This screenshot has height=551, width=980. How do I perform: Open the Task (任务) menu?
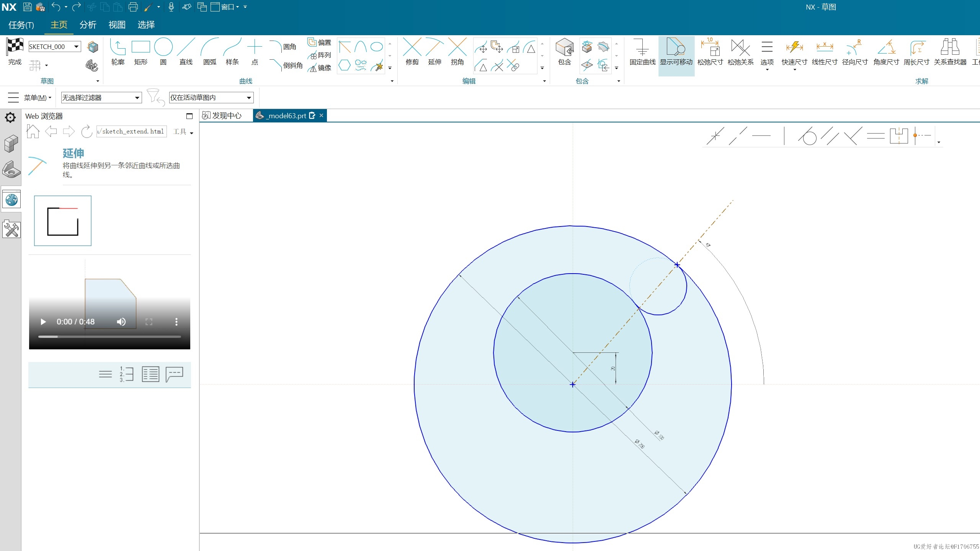tap(21, 25)
